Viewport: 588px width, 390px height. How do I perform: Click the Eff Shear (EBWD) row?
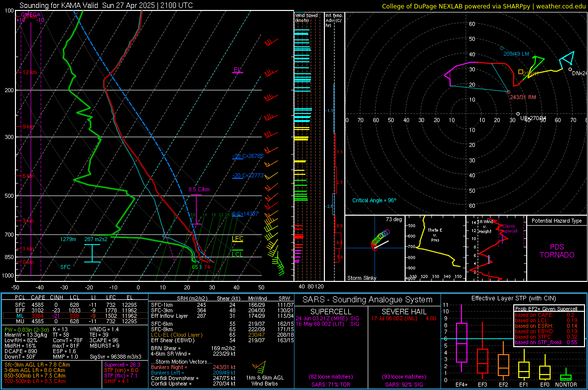[222, 341]
